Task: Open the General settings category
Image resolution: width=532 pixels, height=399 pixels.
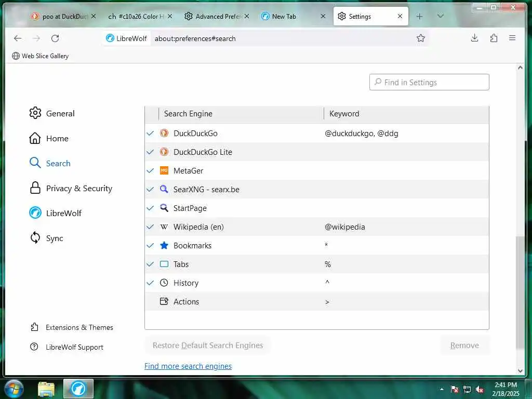Action: pos(52,113)
